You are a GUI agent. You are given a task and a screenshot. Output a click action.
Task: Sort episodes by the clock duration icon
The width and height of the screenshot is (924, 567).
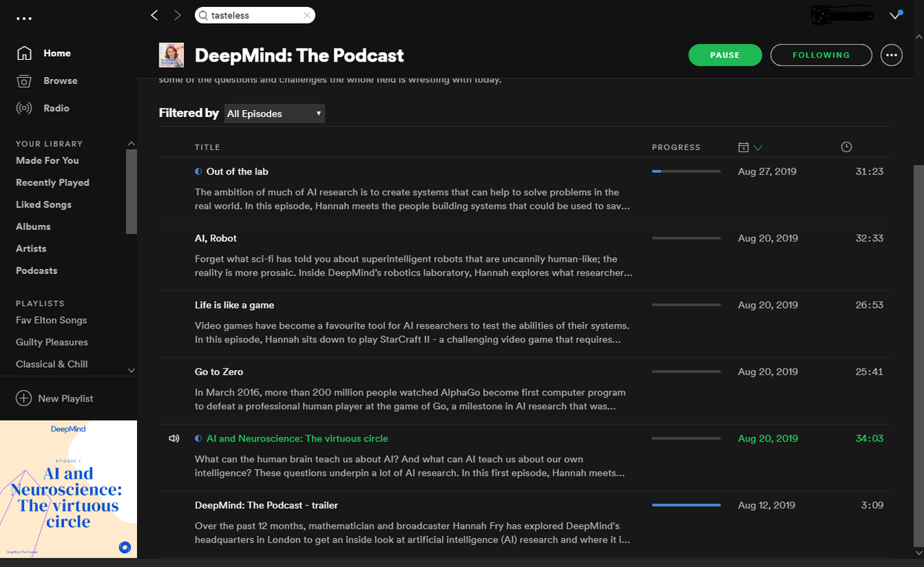pos(846,147)
